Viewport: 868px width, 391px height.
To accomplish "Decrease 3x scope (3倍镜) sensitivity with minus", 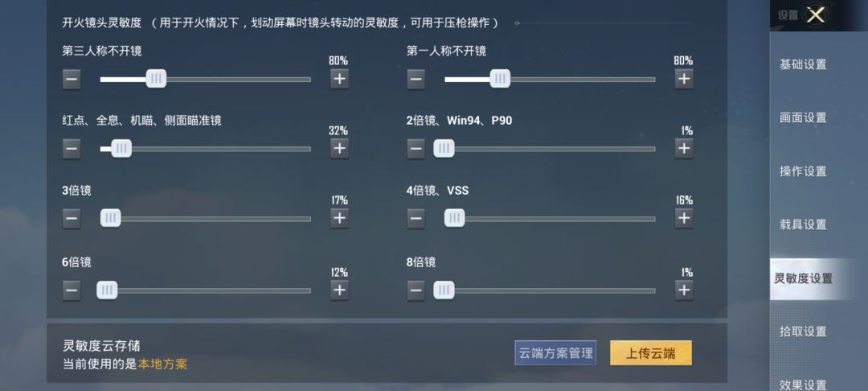I will tap(72, 218).
